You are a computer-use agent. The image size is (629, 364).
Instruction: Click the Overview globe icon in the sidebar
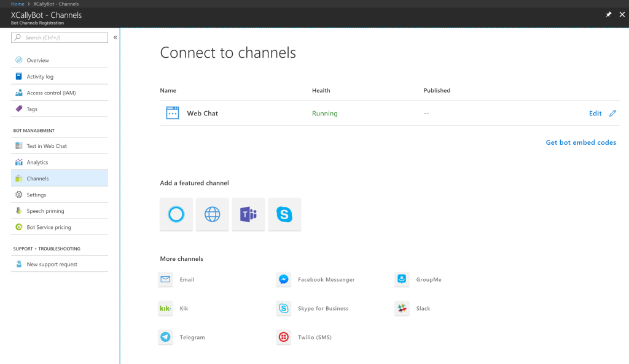coord(19,60)
